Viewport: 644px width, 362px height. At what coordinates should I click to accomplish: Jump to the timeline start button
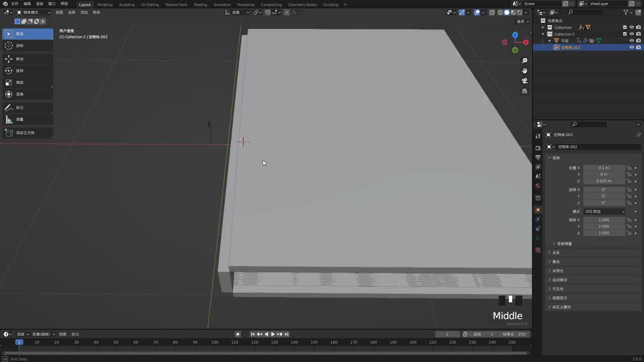pyautogui.click(x=253, y=334)
